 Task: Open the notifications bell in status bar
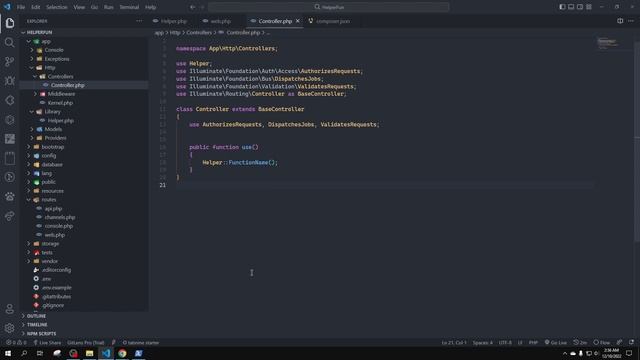click(x=631, y=342)
